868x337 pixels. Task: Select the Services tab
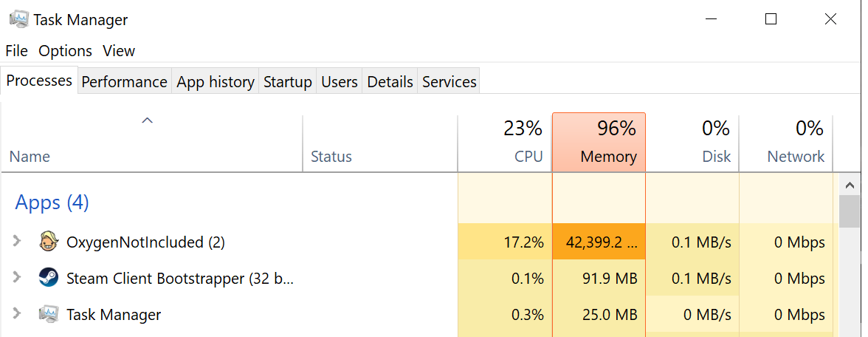pyautogui.click(x=449, y=82)
